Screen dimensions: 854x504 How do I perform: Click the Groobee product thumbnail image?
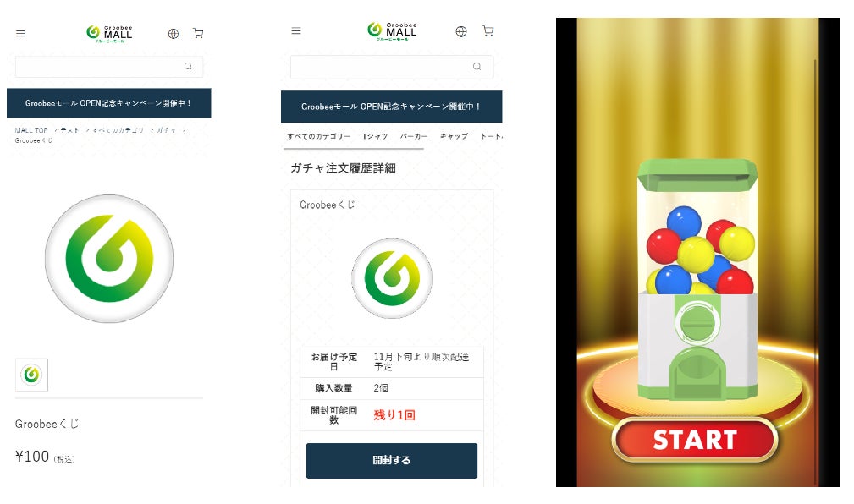[31, 375]
